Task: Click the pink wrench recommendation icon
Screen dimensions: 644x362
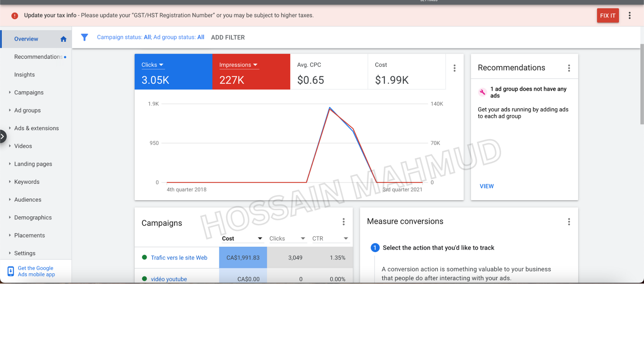Action: (482, 92)
